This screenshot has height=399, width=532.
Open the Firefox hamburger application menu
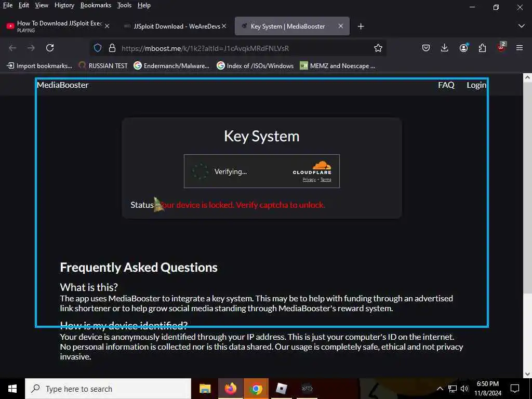[x=520, y=48]
